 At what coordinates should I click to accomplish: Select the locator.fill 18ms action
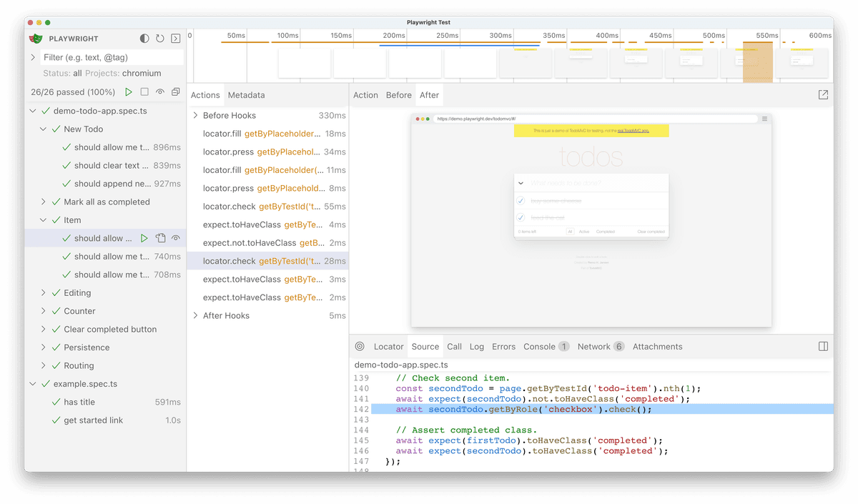click(x=267, y=134)
